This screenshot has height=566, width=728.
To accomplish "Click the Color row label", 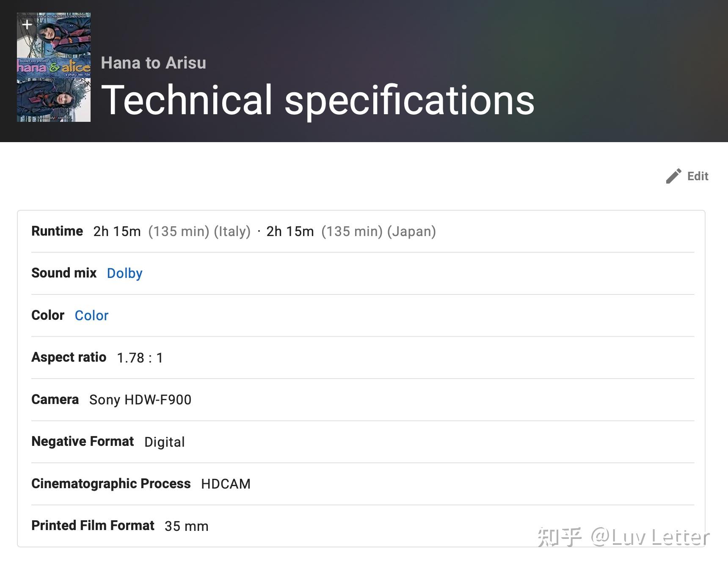I will (x=48, y=315).
